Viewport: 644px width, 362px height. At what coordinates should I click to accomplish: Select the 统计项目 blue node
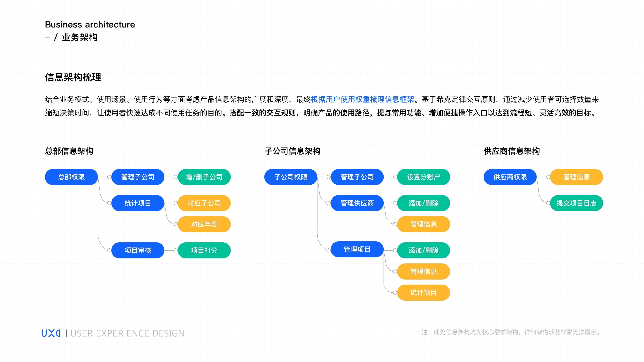[x=138, y=203]
